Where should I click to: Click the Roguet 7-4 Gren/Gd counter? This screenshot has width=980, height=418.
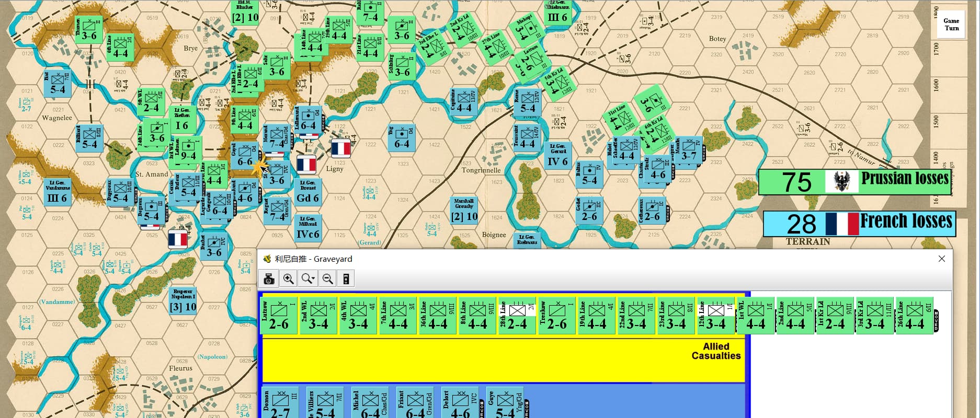pos(277,211)
